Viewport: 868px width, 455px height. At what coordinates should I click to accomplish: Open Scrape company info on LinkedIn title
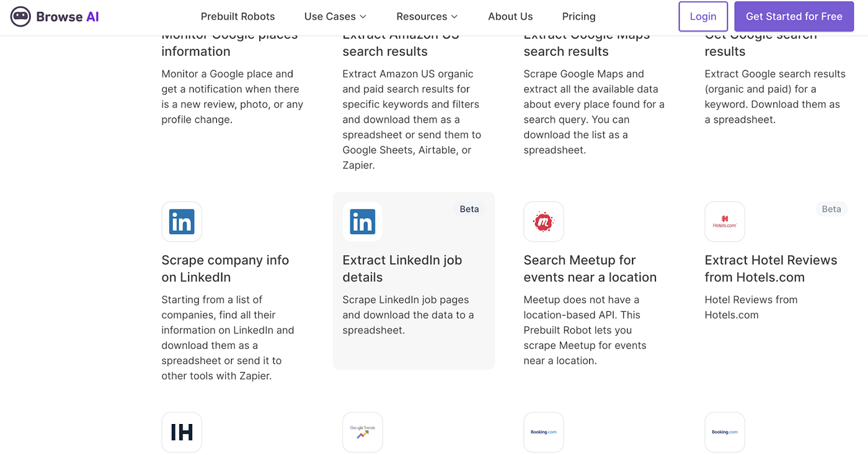point(225,268)
